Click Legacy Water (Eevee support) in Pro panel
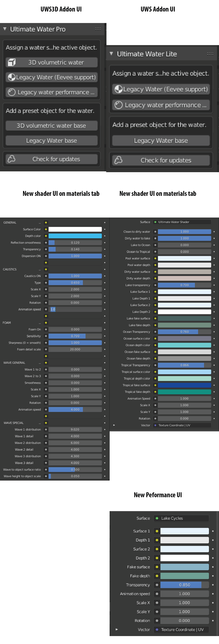The width and height of the screenshot is (219, 644). pyautogui.click(x=52, y=77)
